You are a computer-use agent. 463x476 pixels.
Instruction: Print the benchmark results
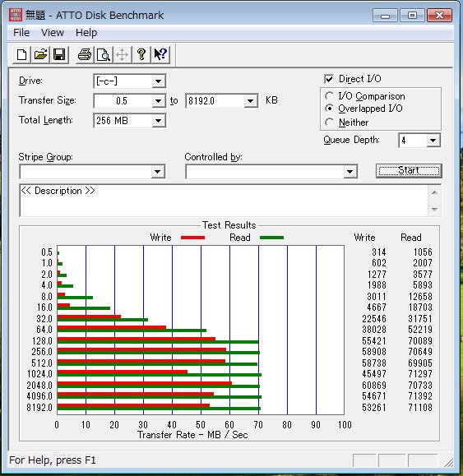85,55
